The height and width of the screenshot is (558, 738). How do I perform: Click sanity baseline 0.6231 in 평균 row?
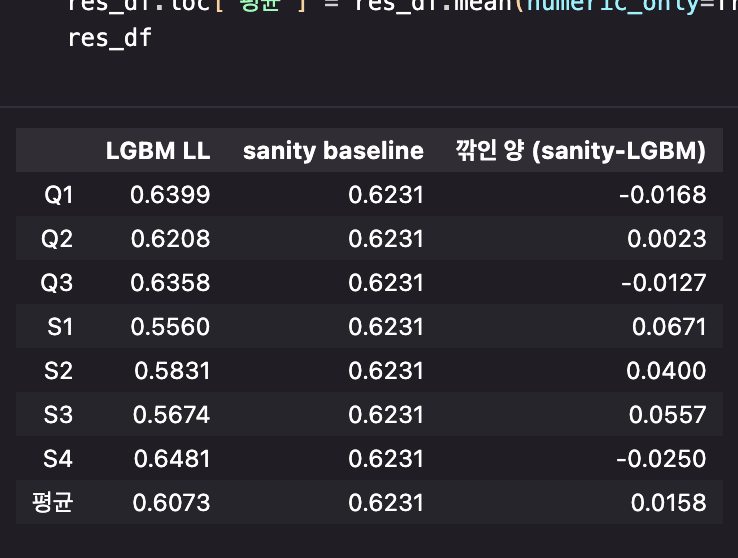click(386, 502)
